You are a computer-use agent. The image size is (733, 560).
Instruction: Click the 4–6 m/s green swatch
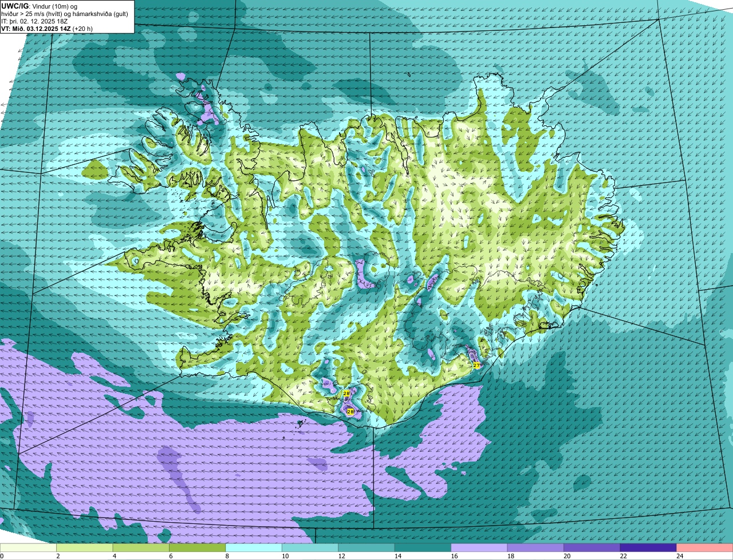point(141,548)
